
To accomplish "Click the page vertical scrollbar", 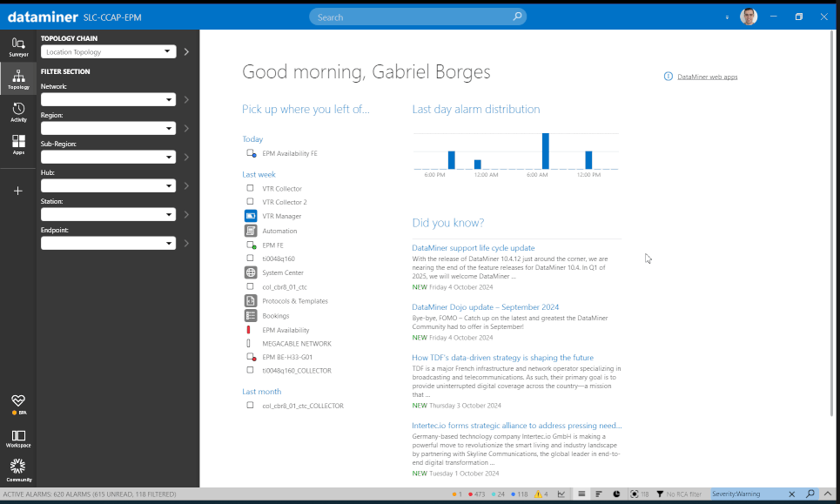I will [x=831, y=224].
